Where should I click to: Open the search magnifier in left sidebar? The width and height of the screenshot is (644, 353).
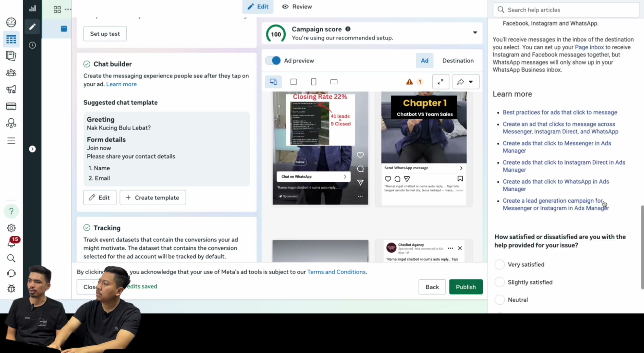(11, 258)
